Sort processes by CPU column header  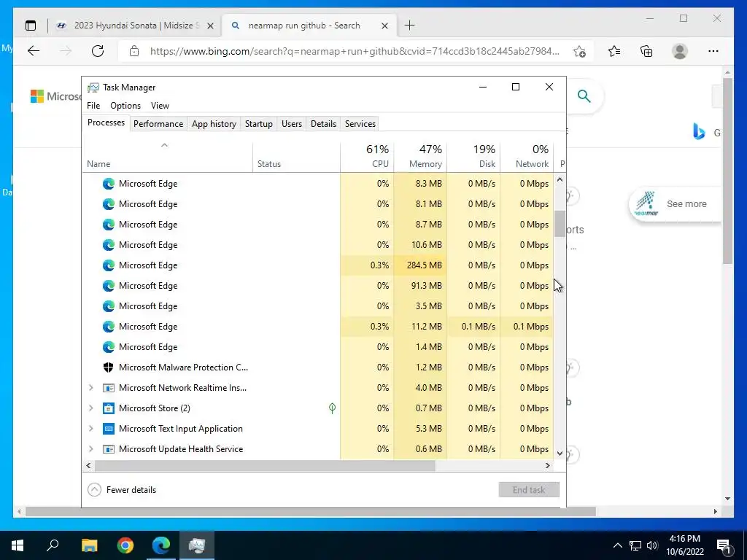tap(367, 157)
